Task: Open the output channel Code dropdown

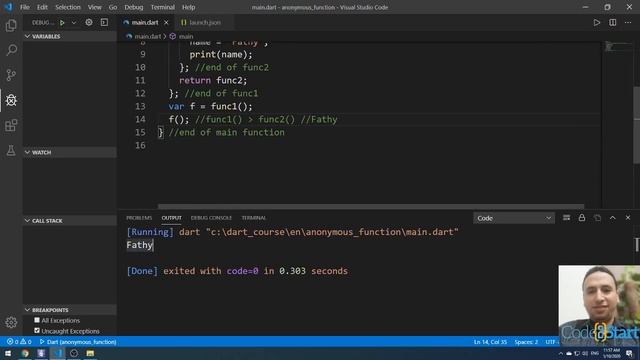Action: pyautogui.click(x=513, y=218)
